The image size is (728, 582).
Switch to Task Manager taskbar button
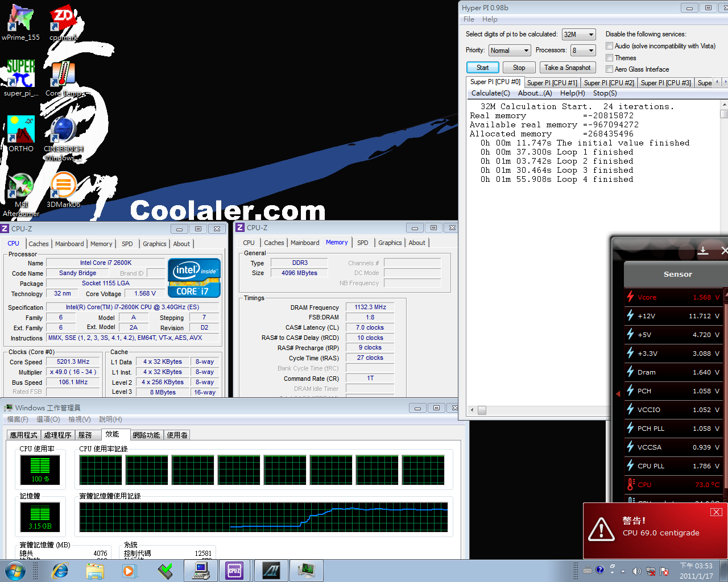pyautogui.click(x=307, y=571)
